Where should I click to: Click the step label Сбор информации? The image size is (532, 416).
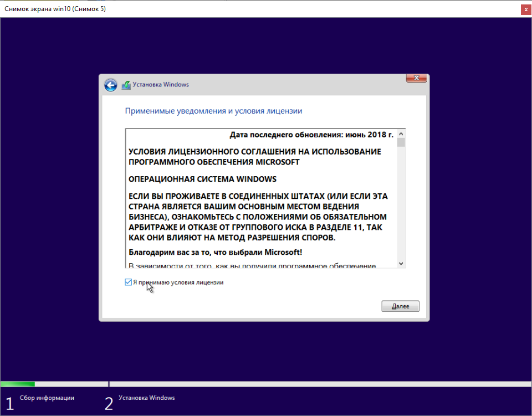pos(47,398)
